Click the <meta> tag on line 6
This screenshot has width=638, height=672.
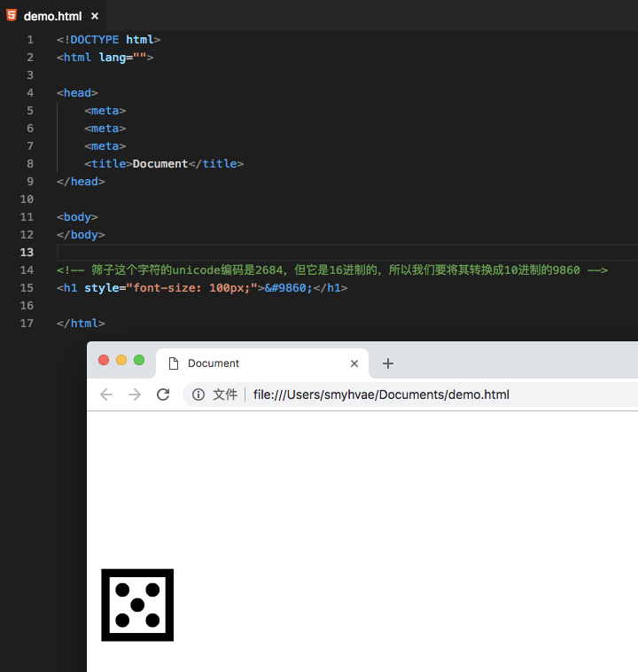105,129
